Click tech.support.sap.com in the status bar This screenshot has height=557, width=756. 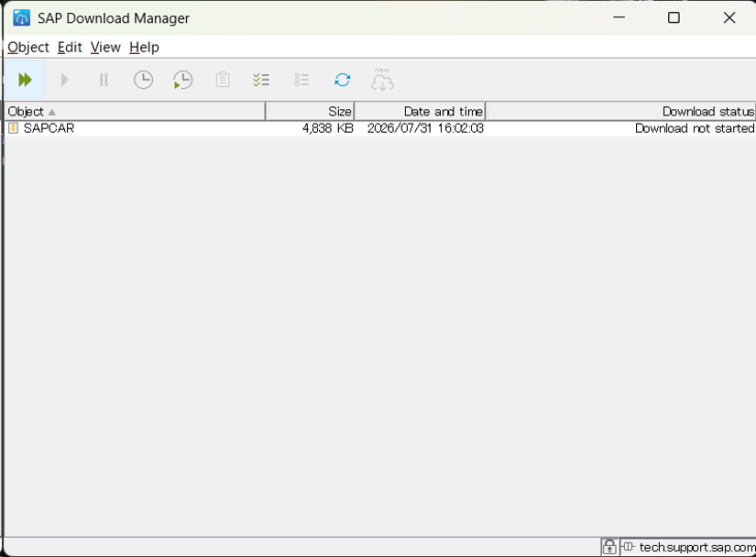pos(697,547)
